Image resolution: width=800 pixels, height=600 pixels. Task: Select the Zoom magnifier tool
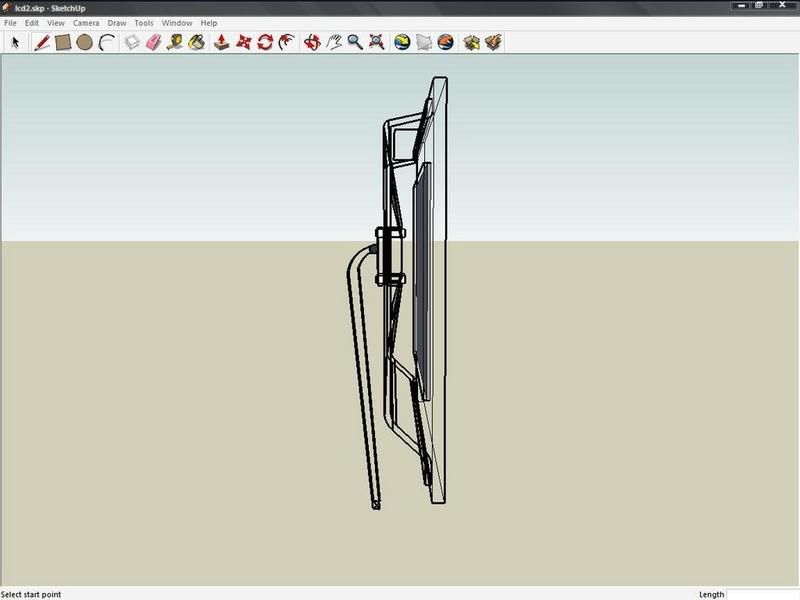coord(355,42)
